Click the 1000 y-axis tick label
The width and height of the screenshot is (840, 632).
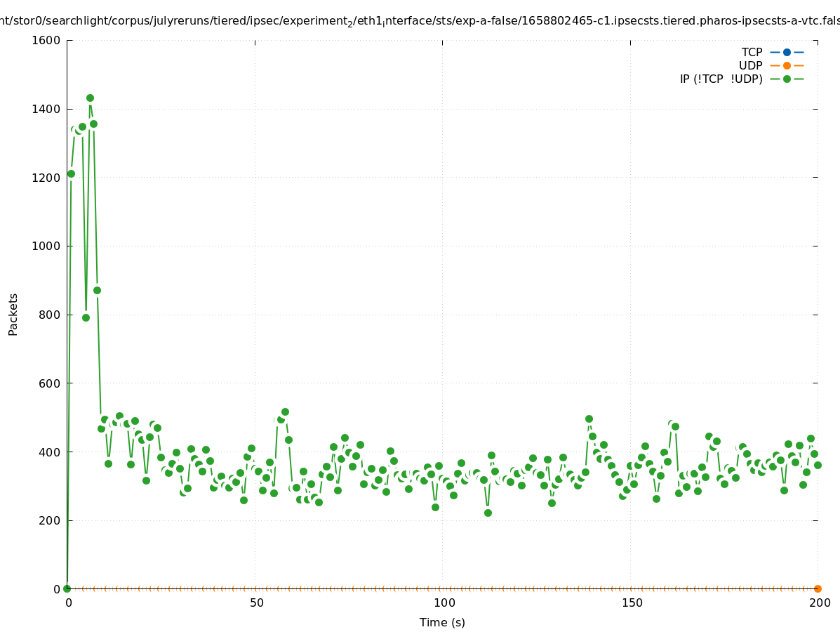(x=45, y=246)
